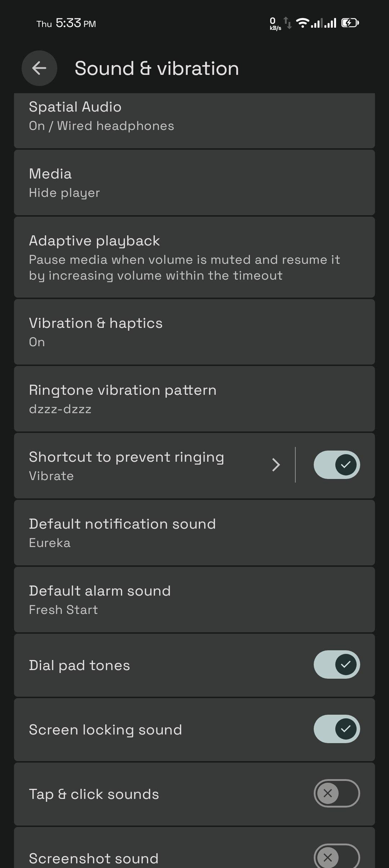
Task: Disable Screen locking sound switch
Action: pos(336,729)
